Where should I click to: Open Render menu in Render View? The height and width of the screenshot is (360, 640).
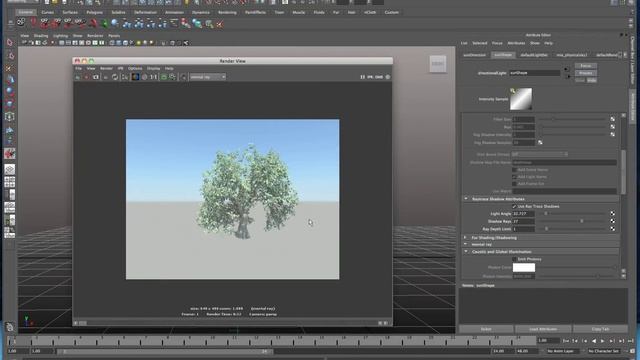(106, 68)
